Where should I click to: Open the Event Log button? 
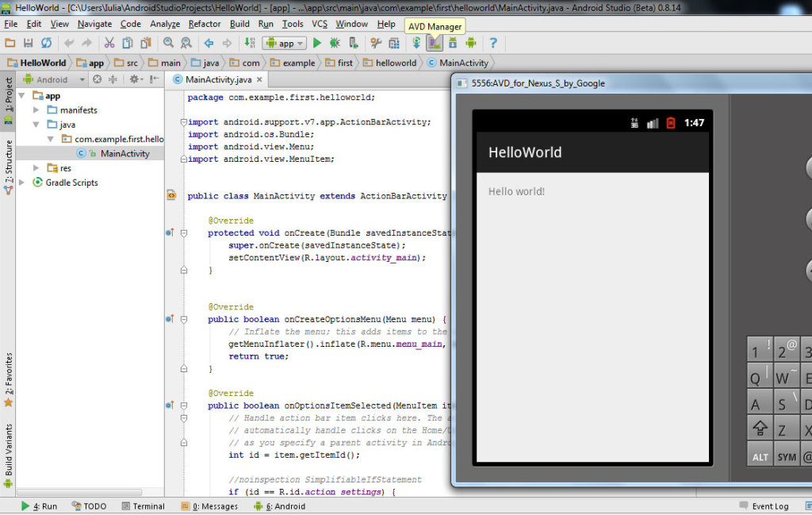click(764, 506)
